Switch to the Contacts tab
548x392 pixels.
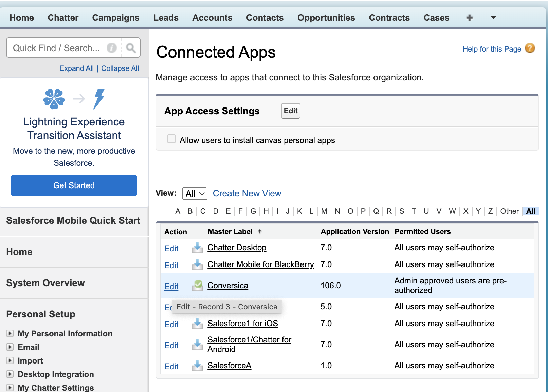tap(265, 18)
